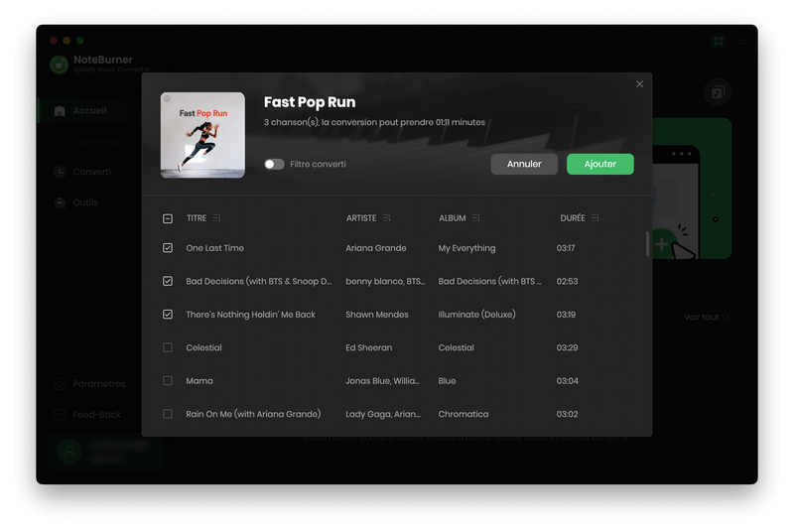The image size is (794, 532).
Task: Click the Fast Pop Run playlist cover
Action: tap(202, 135)
